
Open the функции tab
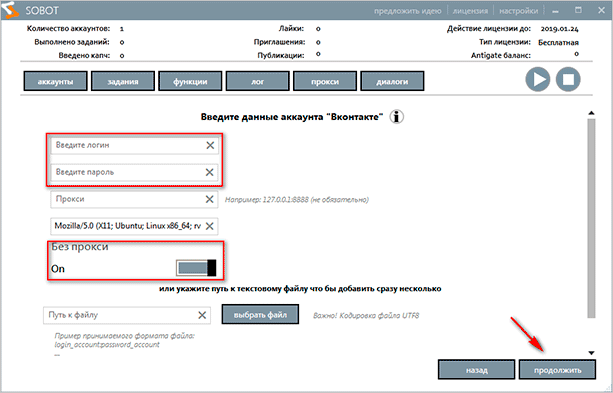pyautogui.click(x=190, y=81)
